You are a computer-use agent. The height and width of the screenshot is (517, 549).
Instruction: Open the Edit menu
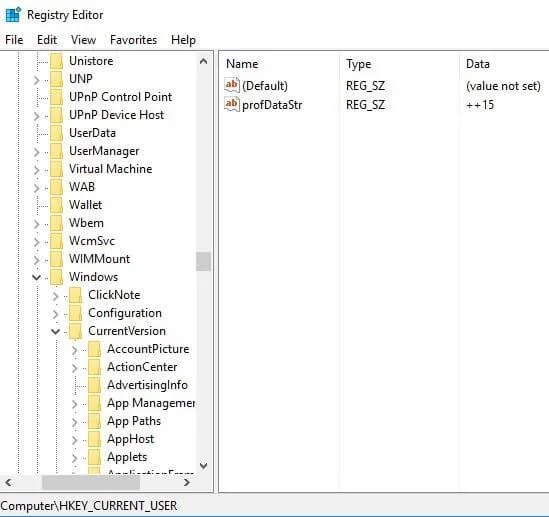pos(47,40)
